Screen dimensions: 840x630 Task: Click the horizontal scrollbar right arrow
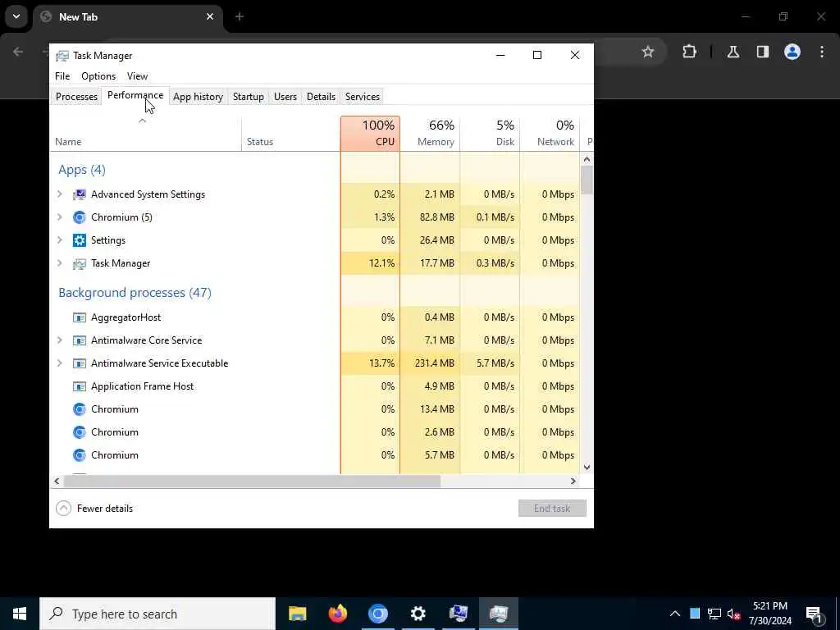click(x=573, y=481)
